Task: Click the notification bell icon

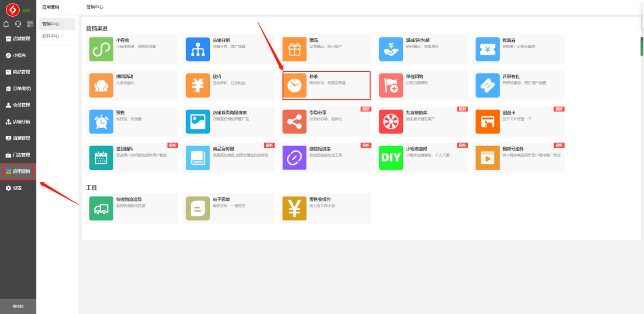Action: click(x=6, y=24)
